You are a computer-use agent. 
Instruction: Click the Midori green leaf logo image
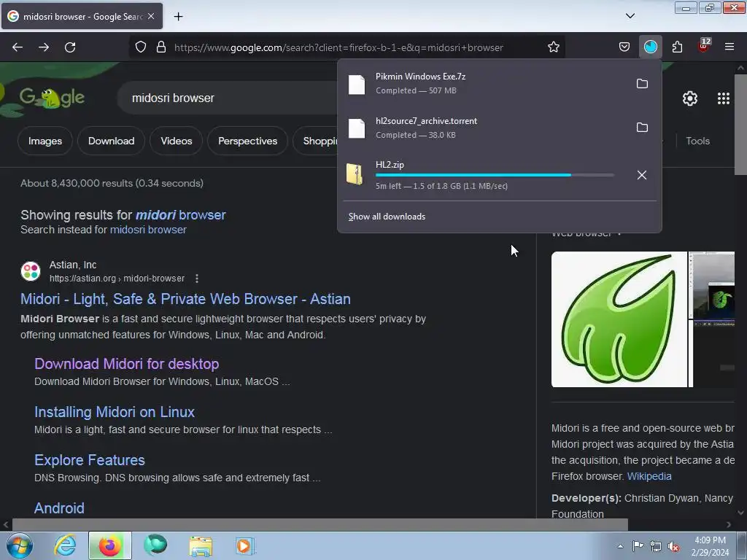click(x=619, y=319)
